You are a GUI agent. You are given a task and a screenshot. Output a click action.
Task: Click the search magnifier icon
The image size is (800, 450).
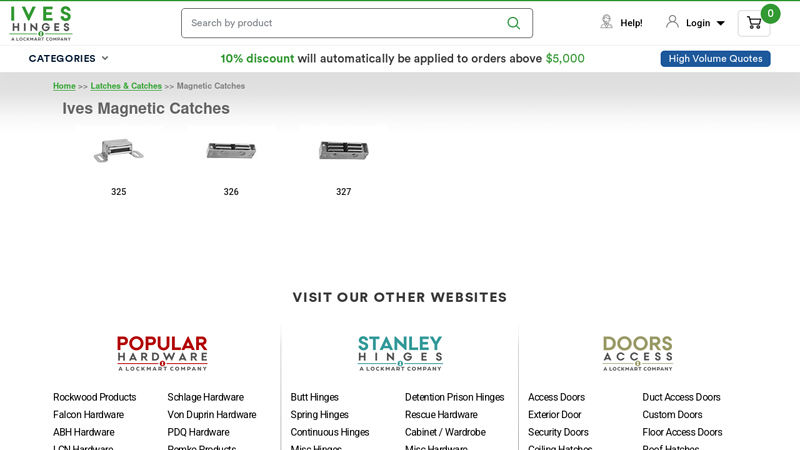(x=513, y=23)
